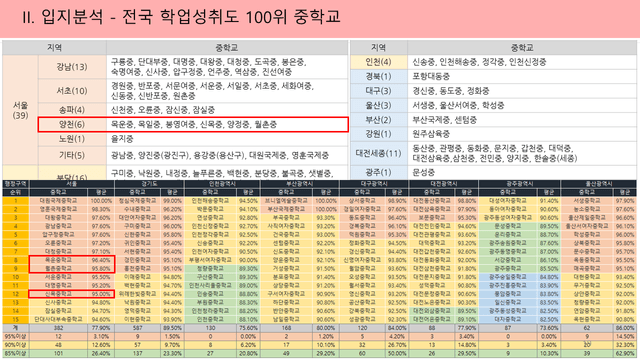Select the 울산(3) region cell
640x360 pixels.
point(379,105)
